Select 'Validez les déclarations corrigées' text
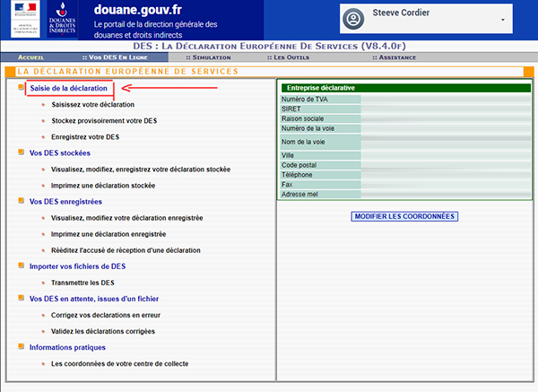The height and width of the screenshot is (392, 538). (103, 331)
